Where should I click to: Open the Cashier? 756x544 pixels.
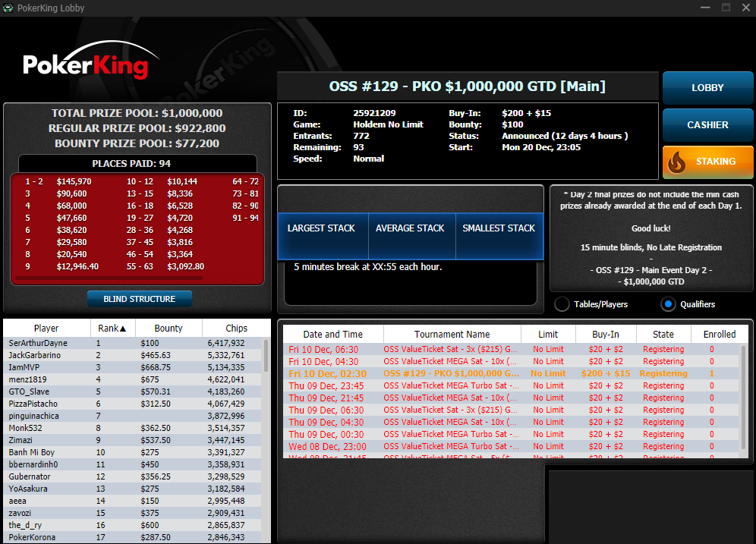[707, 125]
